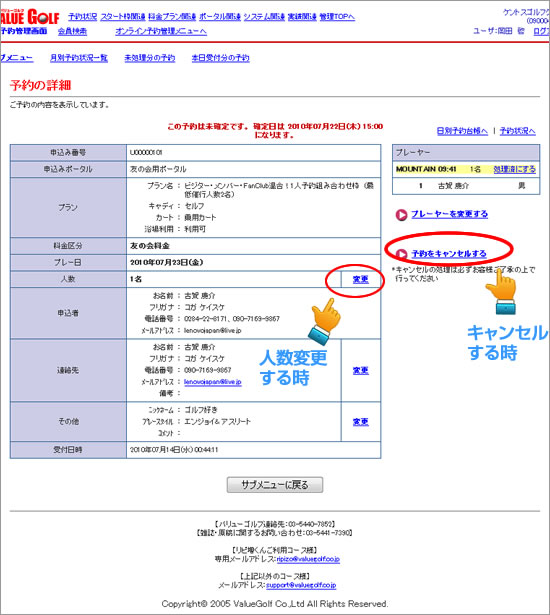Click the arrow icon beside プレーヤーを変更する
This screenshot has height=615, width=550.
coord(401,215)
